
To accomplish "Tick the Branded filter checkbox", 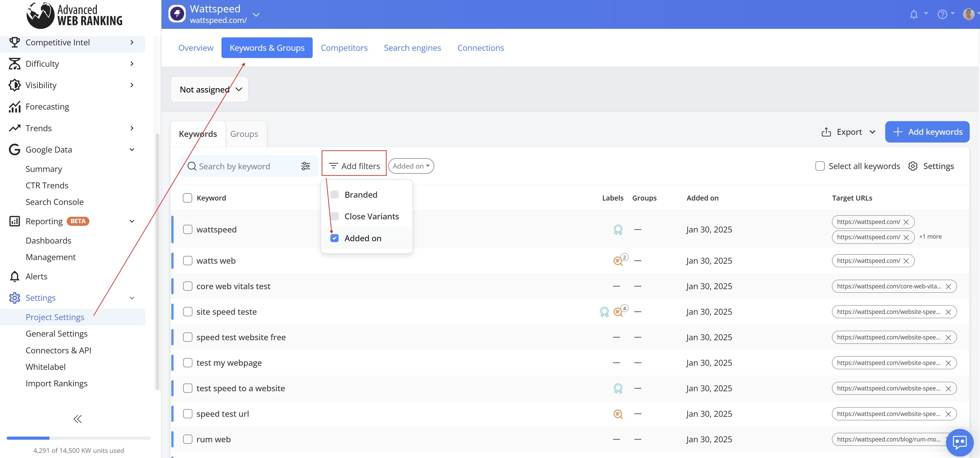I will pos(334,195).
